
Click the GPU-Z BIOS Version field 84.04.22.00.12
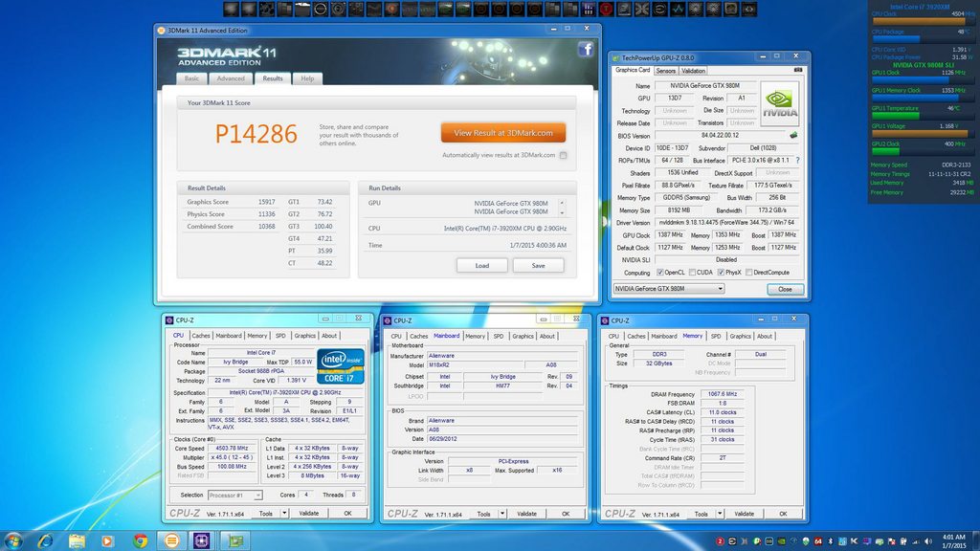(720, 135)
